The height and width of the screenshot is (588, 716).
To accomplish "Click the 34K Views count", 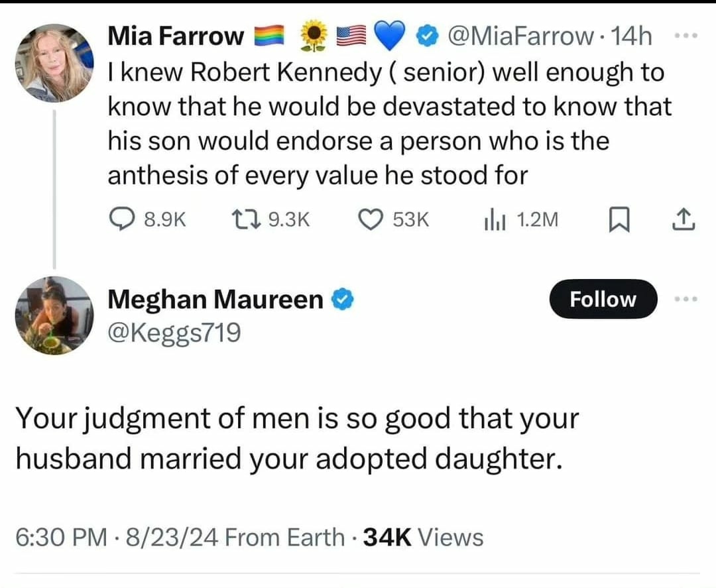I will (x=421, y=537).
